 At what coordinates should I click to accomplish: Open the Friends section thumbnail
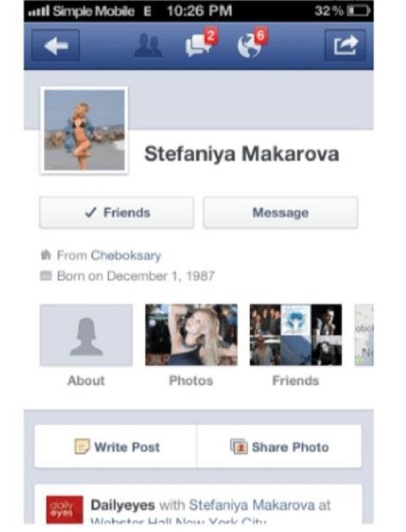tap(296, 335)
